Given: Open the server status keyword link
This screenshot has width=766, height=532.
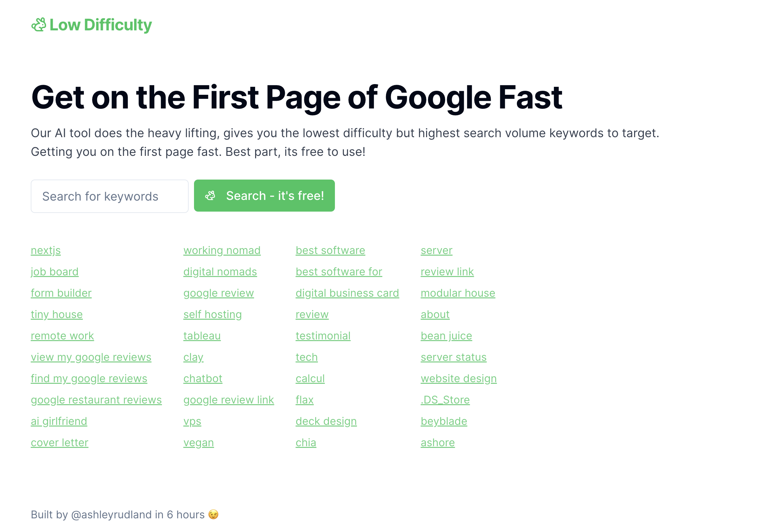Looking at the screenshot, I should pos(453,357).
